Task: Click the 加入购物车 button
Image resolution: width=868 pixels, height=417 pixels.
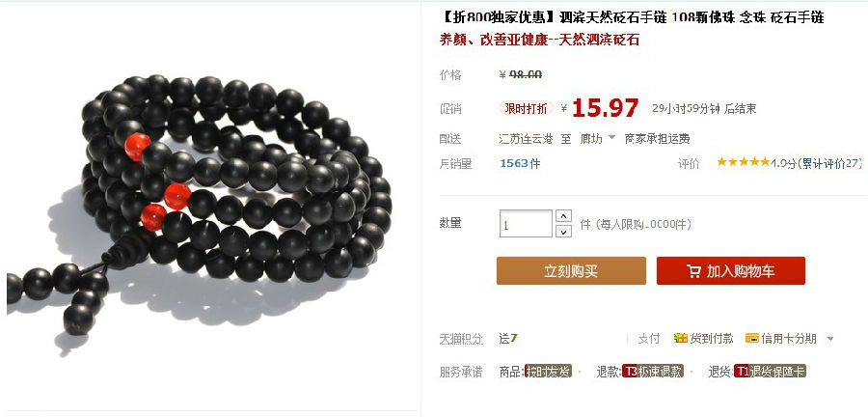Action: click(x=731, y=271)
